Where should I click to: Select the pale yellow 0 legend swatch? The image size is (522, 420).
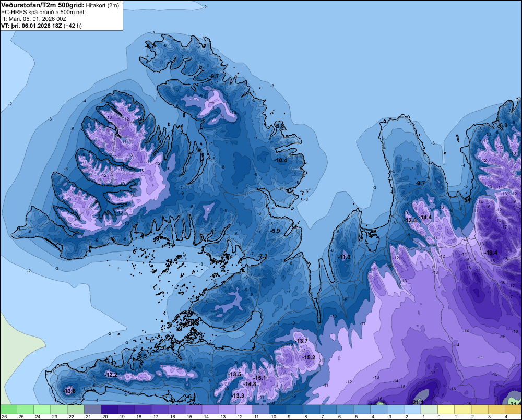[446, 410]
